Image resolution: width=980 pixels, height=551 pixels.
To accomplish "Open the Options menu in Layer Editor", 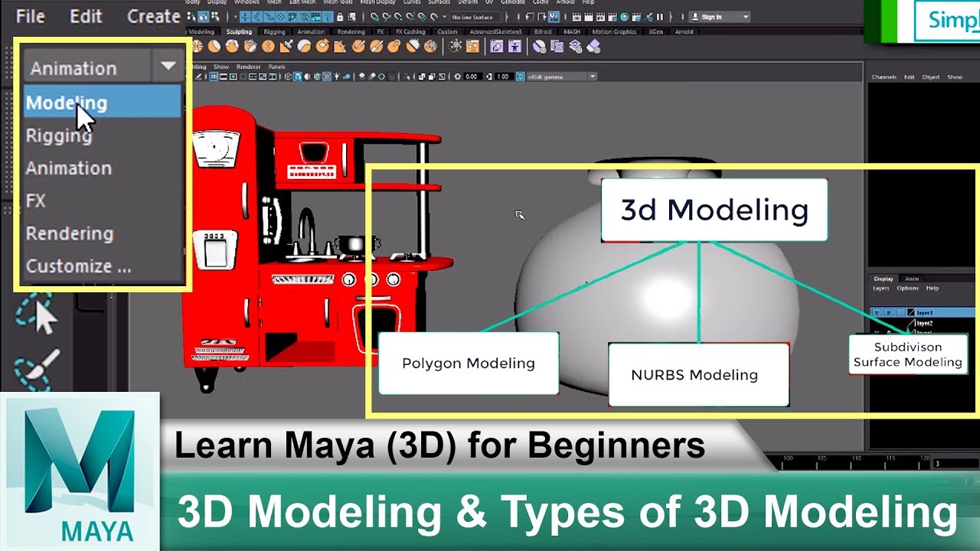I will point(908,289).
